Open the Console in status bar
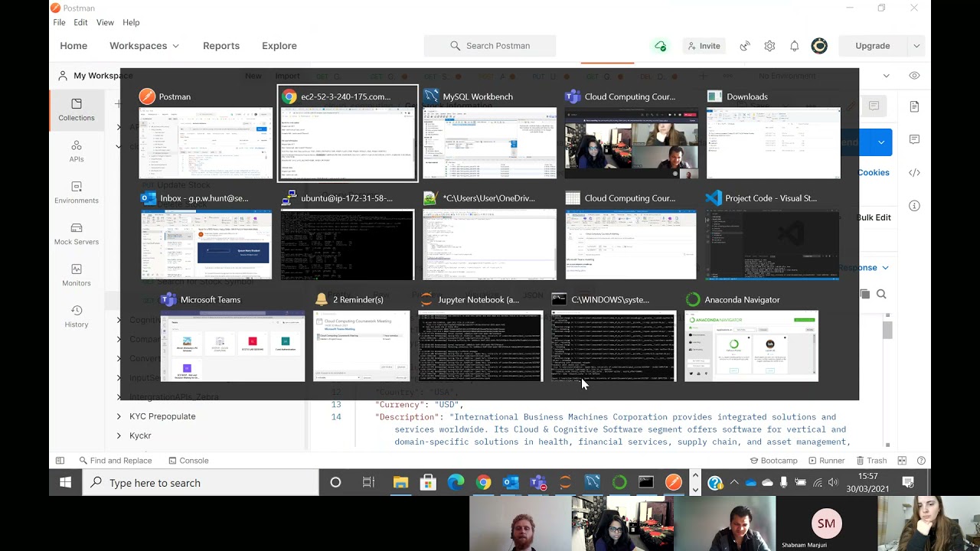This screenshot has width=980, height=551. click(187, 461)
